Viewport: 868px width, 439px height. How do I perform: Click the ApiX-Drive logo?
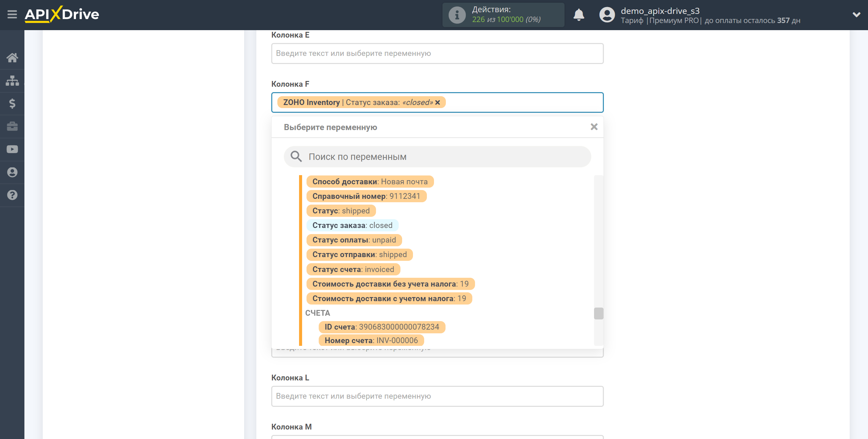62,15
